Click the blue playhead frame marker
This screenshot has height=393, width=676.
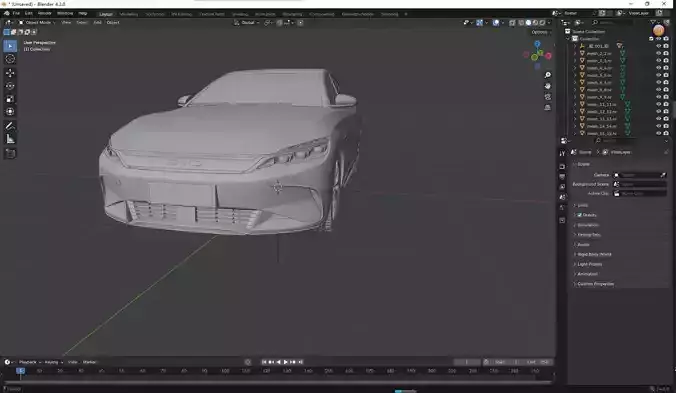point(20,371)
